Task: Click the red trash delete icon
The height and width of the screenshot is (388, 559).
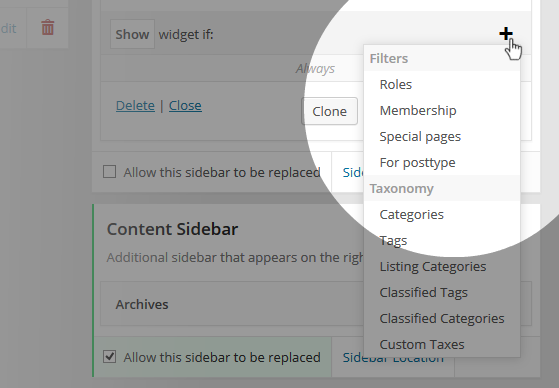Action: (x=48, y=27)
